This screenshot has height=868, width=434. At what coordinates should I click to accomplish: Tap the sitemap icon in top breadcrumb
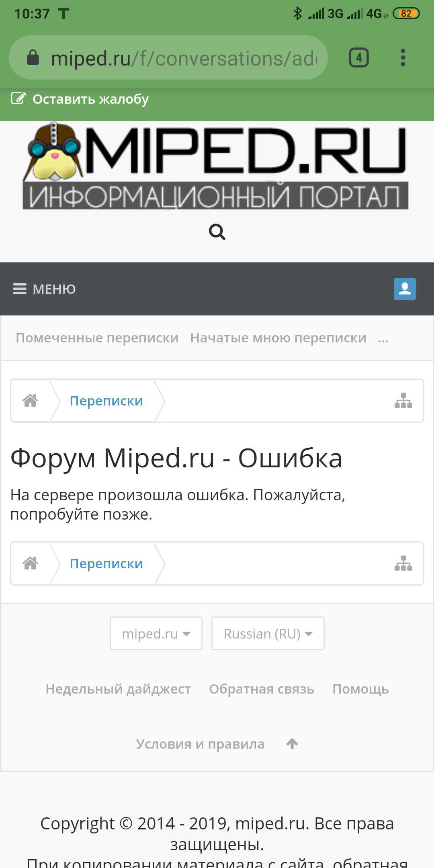[403, 401]
